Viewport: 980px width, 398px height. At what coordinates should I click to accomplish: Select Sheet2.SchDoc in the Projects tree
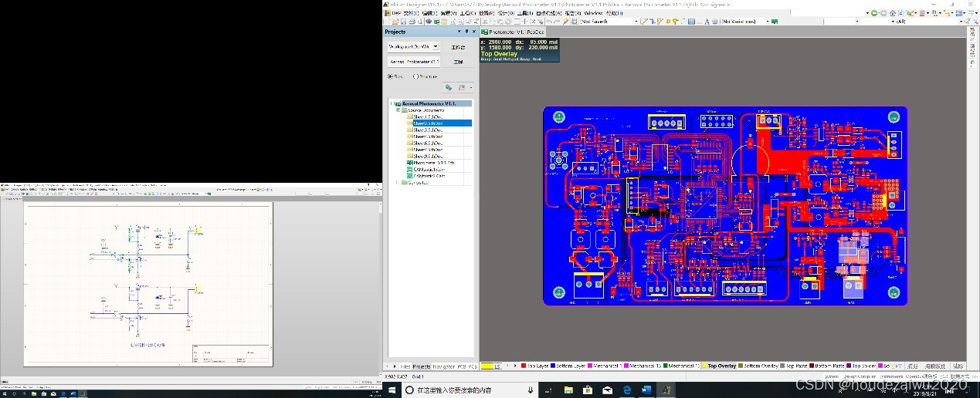tap(442, 123)
